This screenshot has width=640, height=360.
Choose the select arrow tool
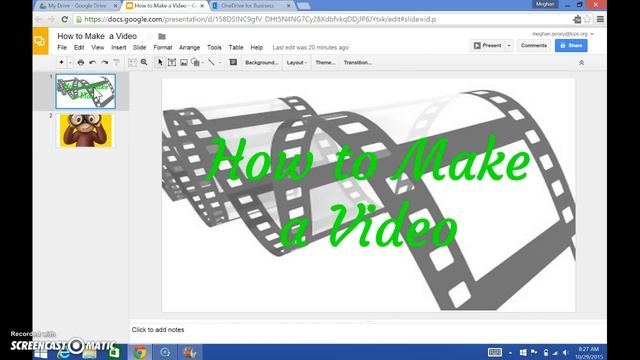[x=160, y=62]
